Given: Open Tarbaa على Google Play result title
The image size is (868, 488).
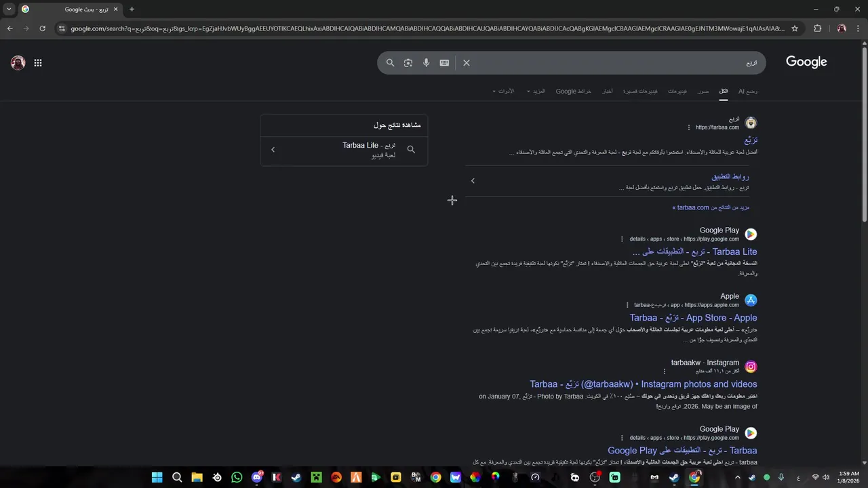Looking at the screenshot, I should 682,451.
